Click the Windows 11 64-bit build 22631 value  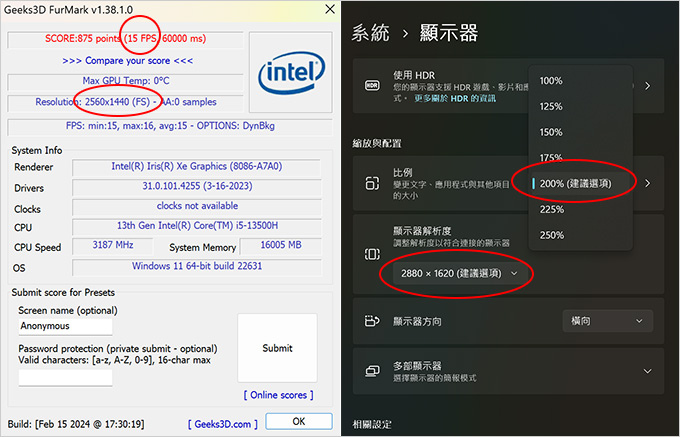(197, 266)
